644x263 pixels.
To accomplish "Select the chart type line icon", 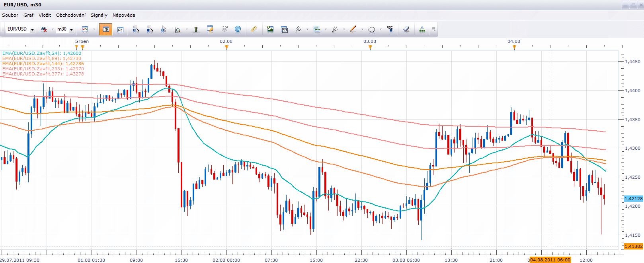I will (85, 29).
